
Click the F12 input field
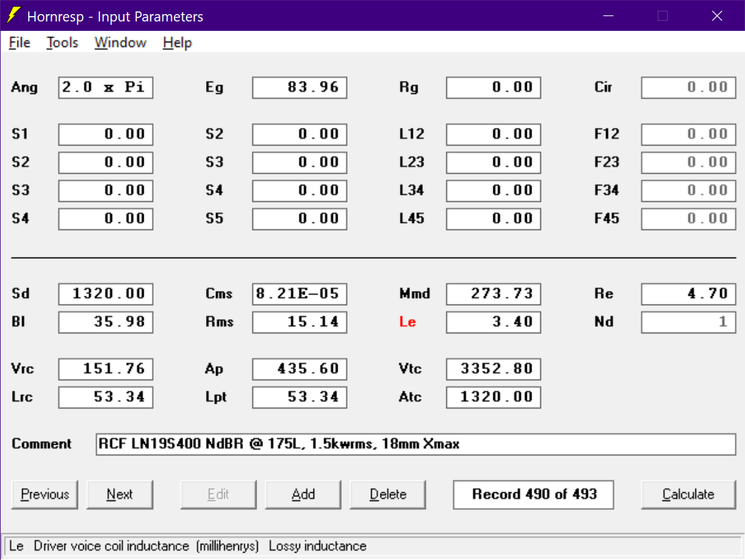pyautogui.click(x=689, y=134)
